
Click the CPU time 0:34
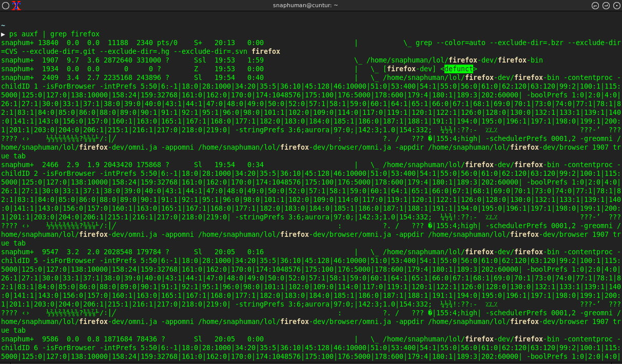256,165
